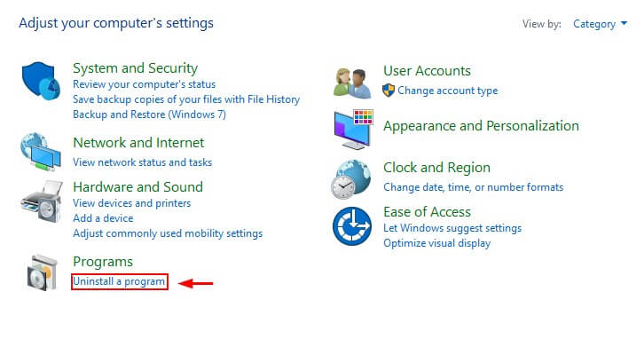The width and height of the screenshot is (644, 347).
Task: Click the Ease of Access icon
Action: 352,226
